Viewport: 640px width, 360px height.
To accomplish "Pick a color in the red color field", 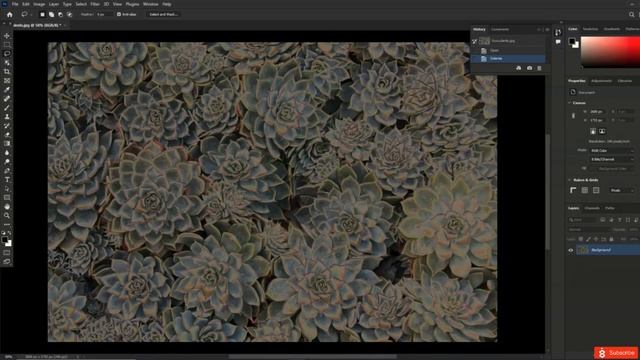I will pos(610,52).
